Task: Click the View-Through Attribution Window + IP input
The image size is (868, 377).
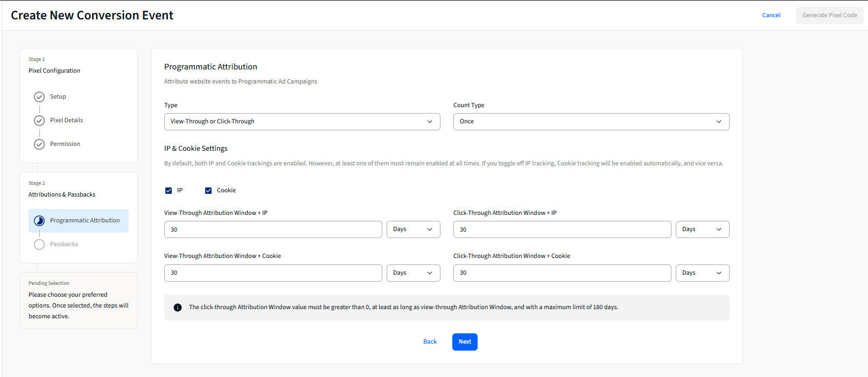Action: pos(273,229)
